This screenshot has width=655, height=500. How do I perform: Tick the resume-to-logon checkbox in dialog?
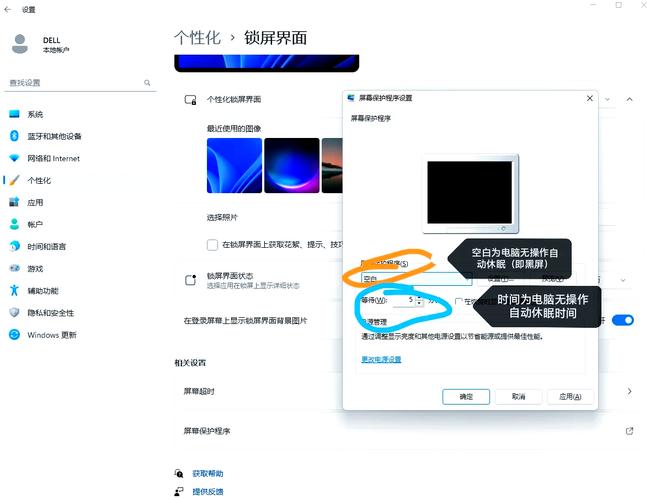[x=459, y=301]
